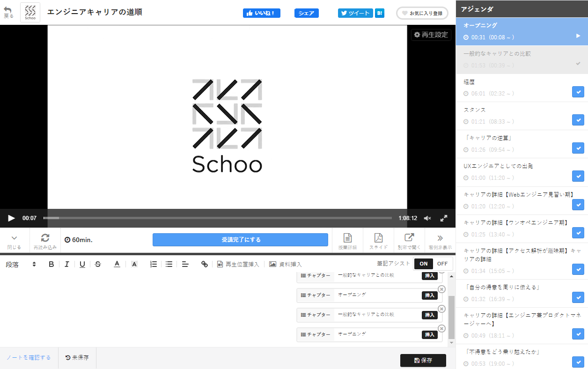The image size is (588, 369).
Task: Open 再生設定 playback settings gear
Action: click(431, 35)
